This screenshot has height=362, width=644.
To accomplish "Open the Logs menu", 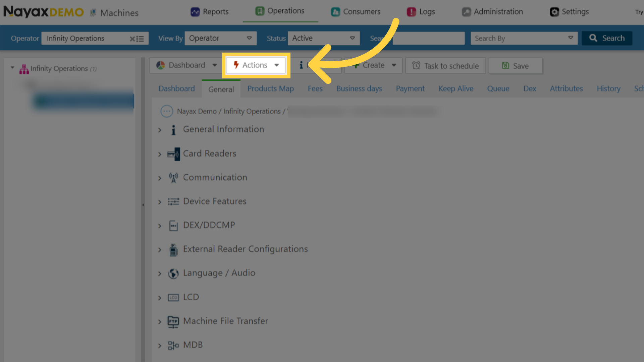I will [421, 12].
